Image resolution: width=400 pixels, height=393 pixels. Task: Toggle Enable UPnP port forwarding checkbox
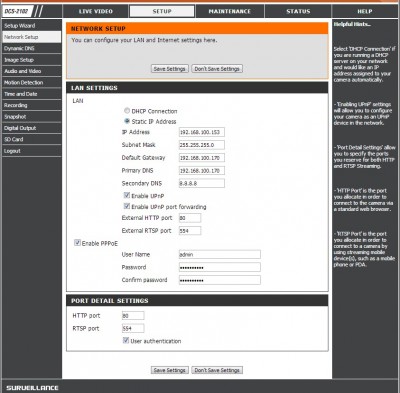point(127,206)
